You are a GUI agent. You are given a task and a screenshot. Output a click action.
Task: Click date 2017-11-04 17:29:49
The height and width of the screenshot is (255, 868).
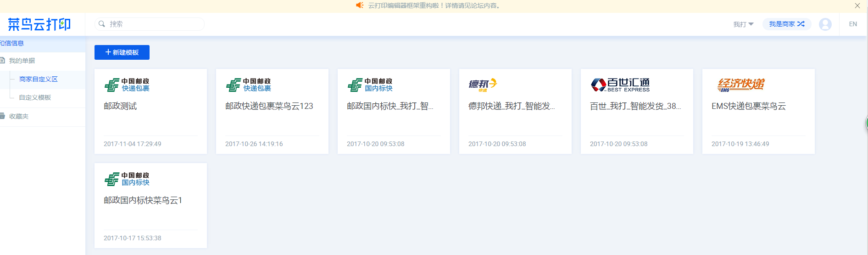point(133,144)
